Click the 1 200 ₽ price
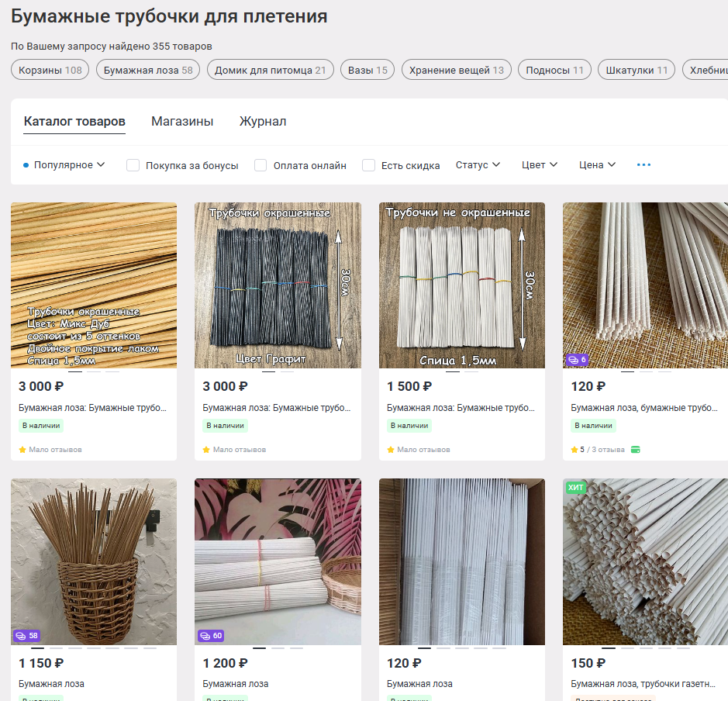Viewport: 728px width, 701px height. click(225, 663)
